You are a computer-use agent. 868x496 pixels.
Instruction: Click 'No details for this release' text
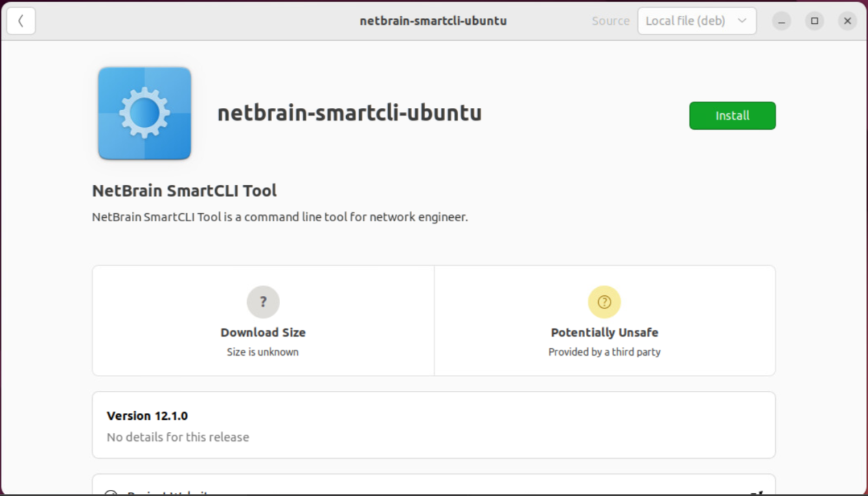[178, 437]
